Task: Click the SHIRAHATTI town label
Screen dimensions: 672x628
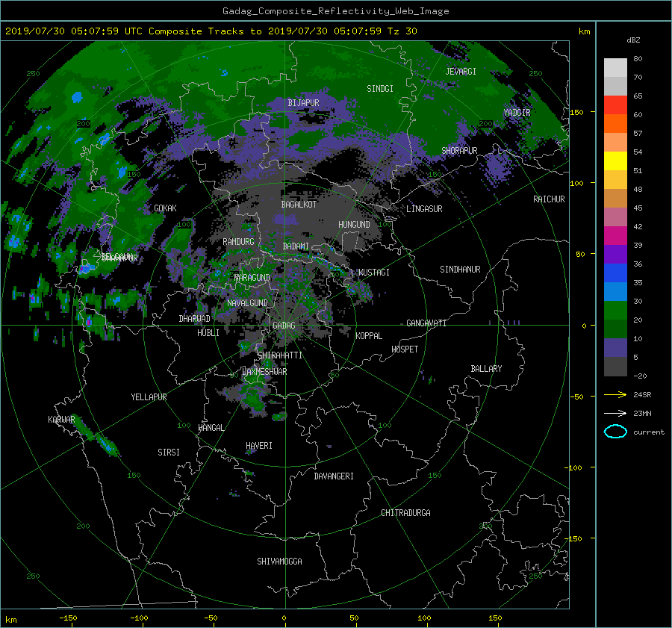Action: tap(280, 355)
